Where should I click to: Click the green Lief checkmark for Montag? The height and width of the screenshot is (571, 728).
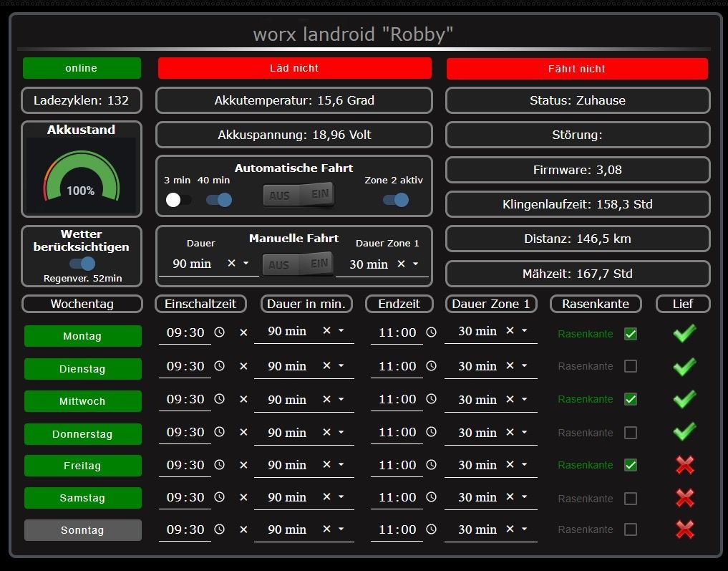point(684,332)
